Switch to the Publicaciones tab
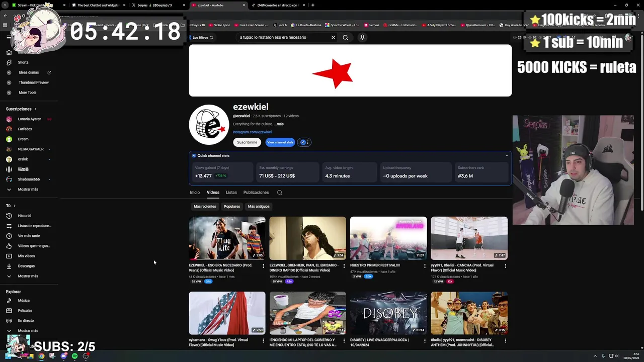 (256, 193)
